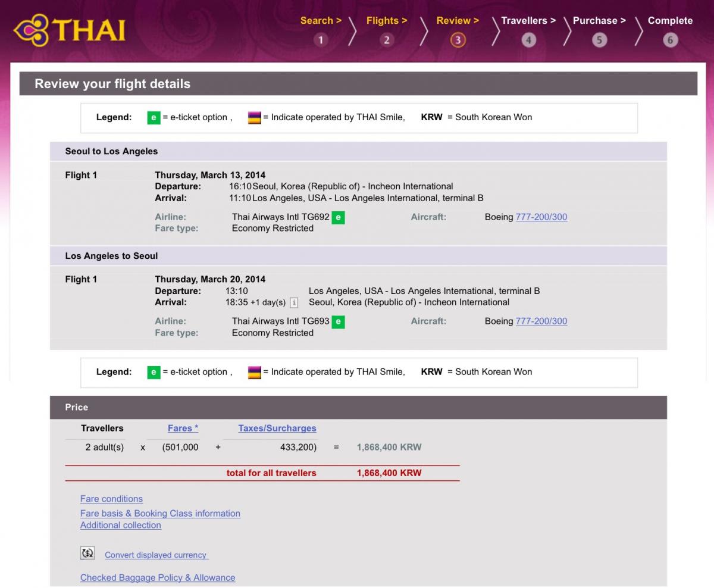The height and width of the screenshot is (588, 714).
Task: Click the currency converter icon
Action: coord(87,553)
